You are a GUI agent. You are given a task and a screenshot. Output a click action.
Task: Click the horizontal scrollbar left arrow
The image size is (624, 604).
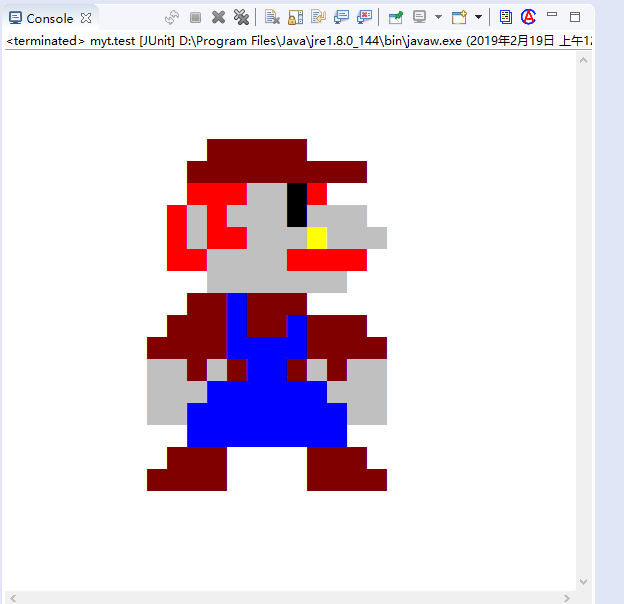coord(13,598)
